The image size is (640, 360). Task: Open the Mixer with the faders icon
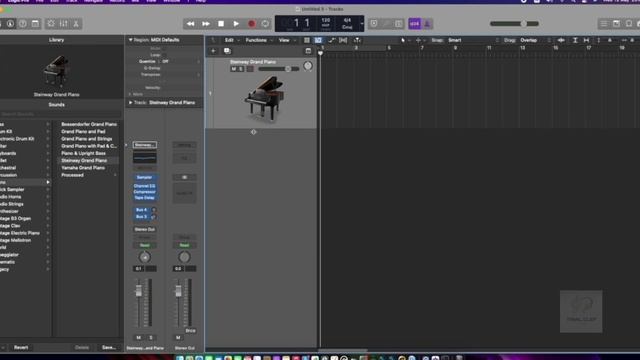point(64,24)
